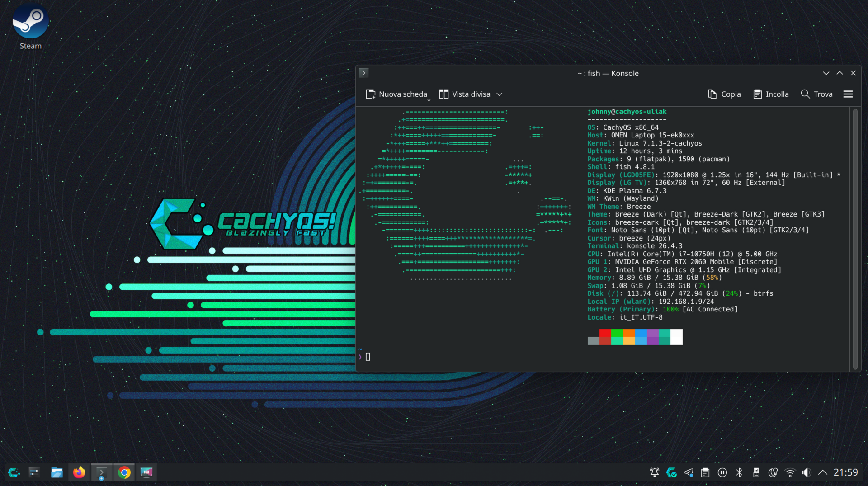Open the audio volume tray control
Viewport: 868px width, 486px height.
coord(807,472)
